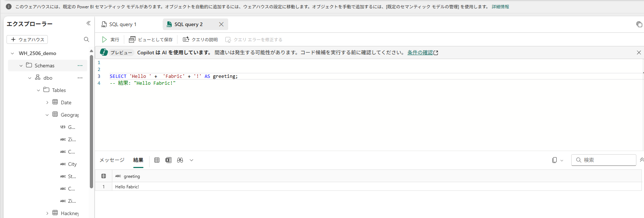Screen dimensions: 644x218
Task: Switch to the 結果 tab
Action: click(138, 160)
